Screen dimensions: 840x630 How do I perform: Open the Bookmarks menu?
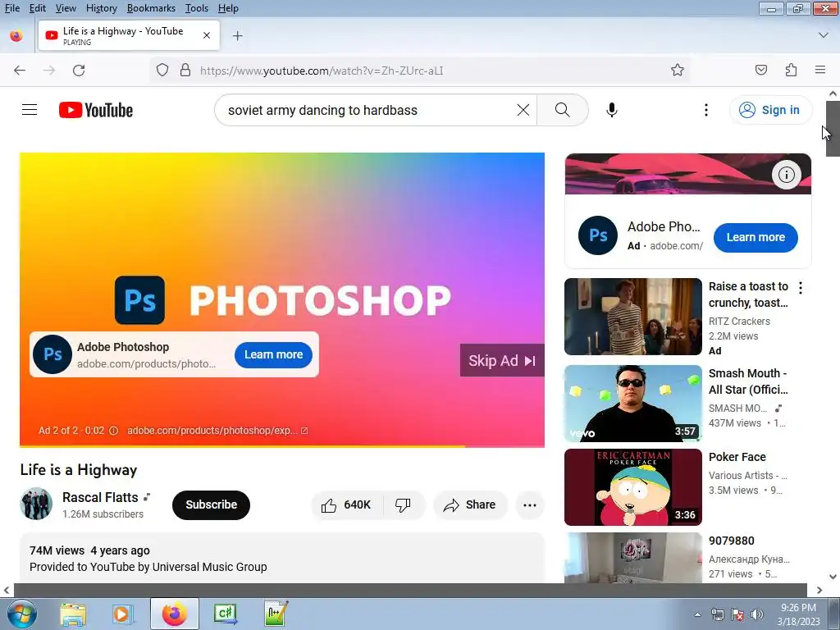[x=151, y=8]
